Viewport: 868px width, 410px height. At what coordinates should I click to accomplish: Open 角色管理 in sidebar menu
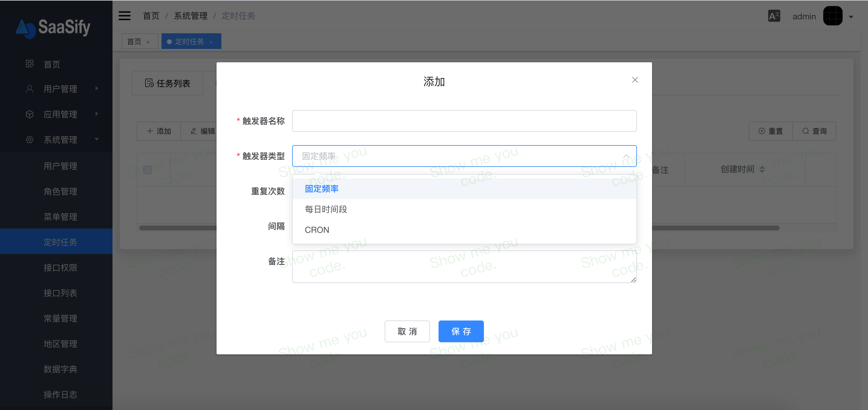coord(60,191)
